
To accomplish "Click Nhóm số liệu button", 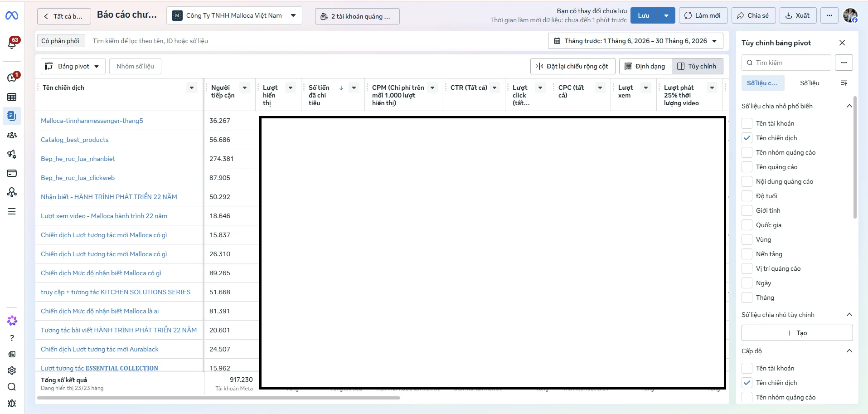I will [x=135, y=66].
